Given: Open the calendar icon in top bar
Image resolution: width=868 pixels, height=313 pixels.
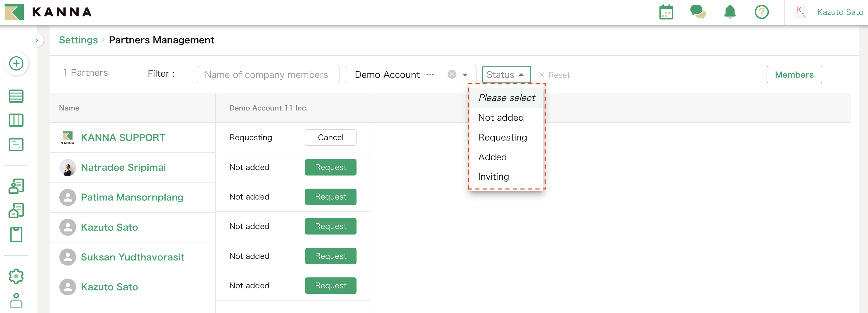Looking at the screenshot, I should [x=666, y=12].
